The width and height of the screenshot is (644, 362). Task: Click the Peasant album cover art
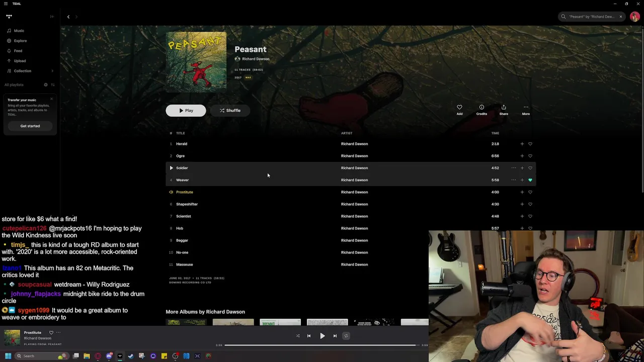pos(196,62)
